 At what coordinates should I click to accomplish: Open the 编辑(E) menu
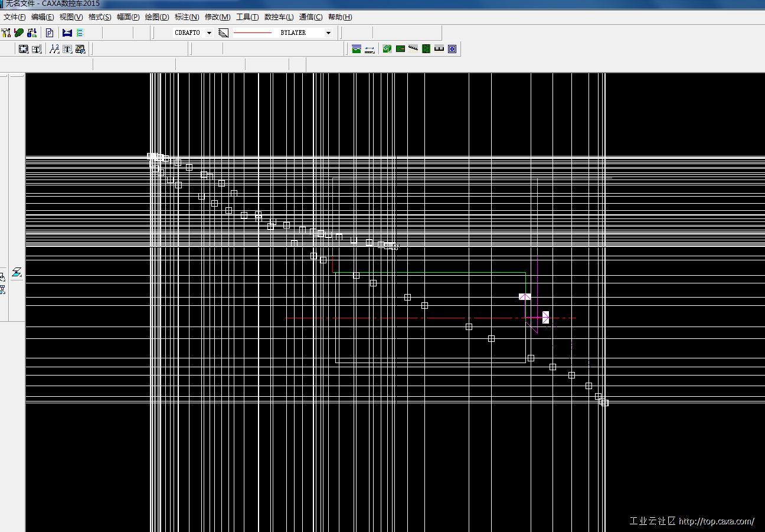pos(42,17)
